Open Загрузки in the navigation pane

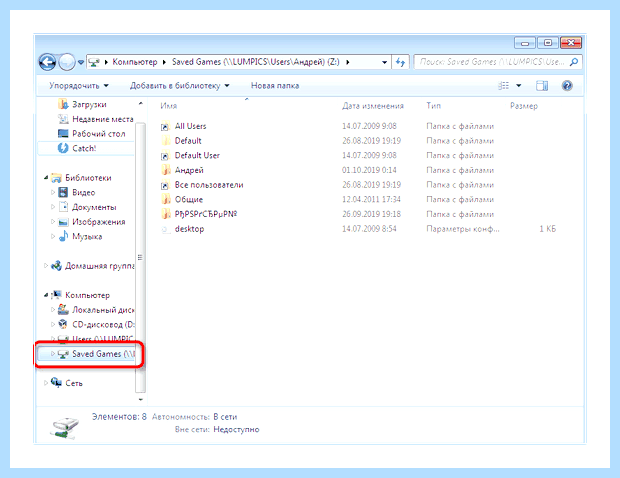(89, 104)
